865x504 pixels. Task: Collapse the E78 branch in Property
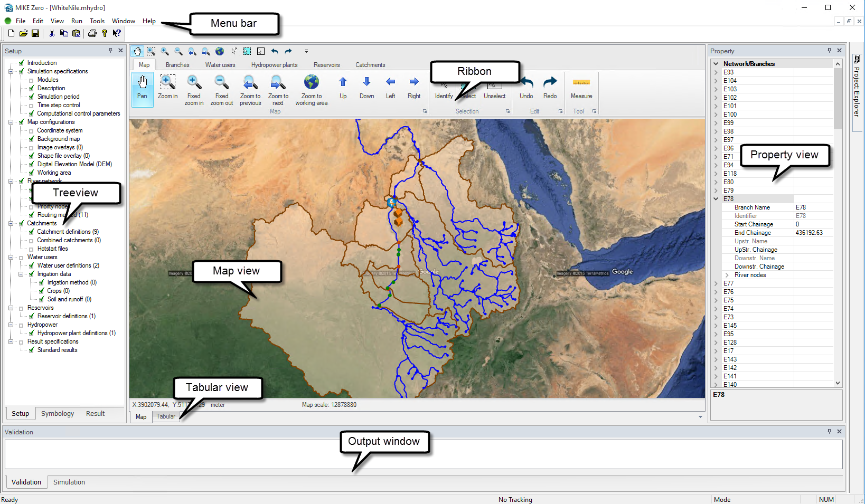(716, 199)
